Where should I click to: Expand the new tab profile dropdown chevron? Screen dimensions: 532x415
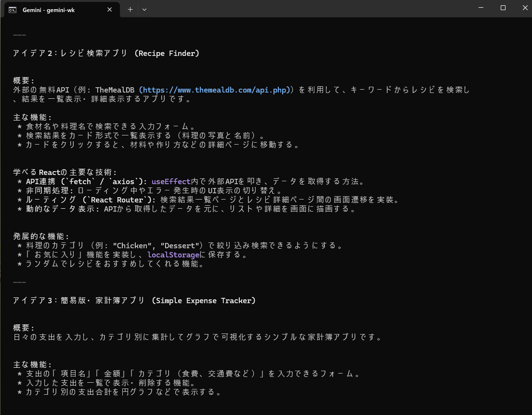pos(144,9)
